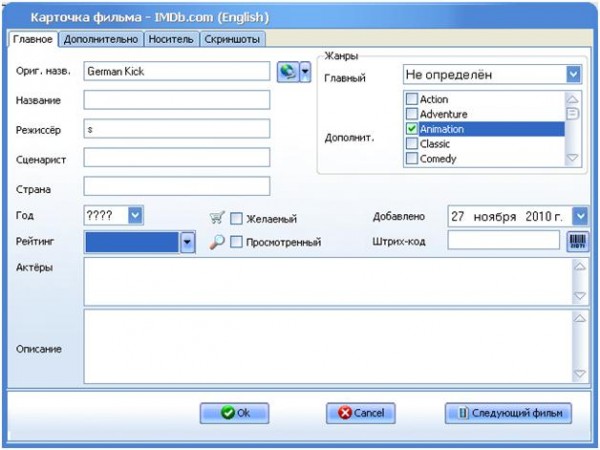600x450 pixels.
Task: Switch to the Главное tab
Action: [33, 39]
